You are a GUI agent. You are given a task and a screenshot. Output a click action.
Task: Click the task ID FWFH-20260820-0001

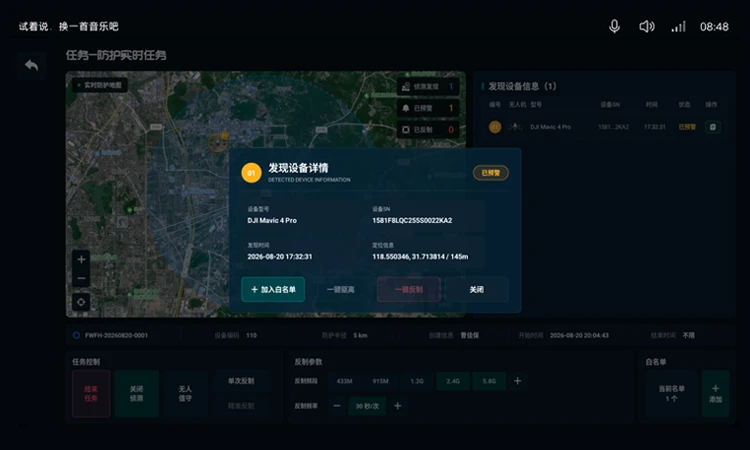click(116, 335)
